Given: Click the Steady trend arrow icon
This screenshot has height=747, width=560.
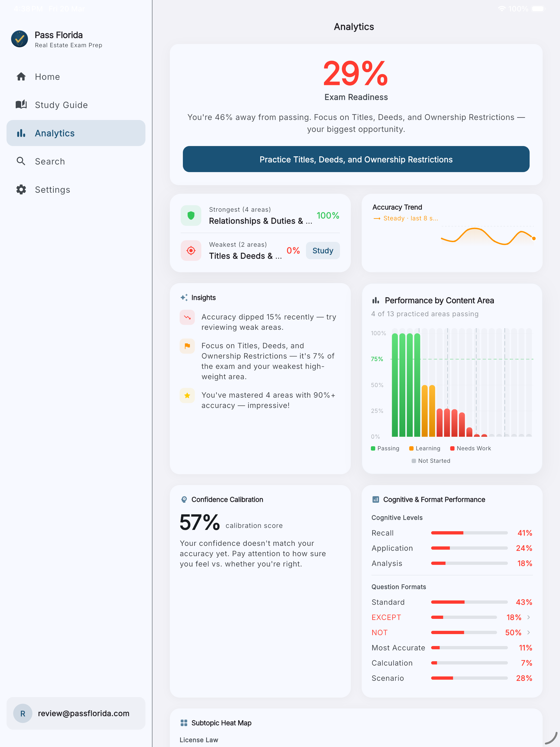Looking at the screenshot, I should 377,219.
